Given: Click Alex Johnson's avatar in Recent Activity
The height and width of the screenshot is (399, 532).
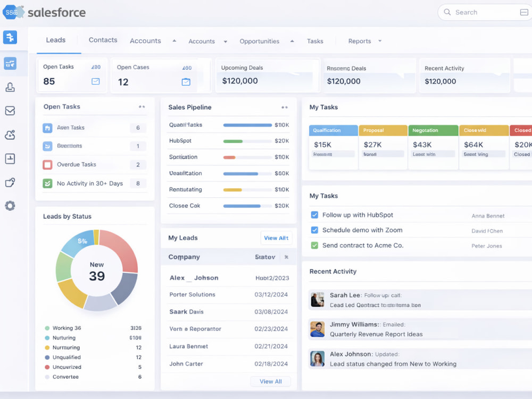Looking at the screenshot, I should 318,359.
